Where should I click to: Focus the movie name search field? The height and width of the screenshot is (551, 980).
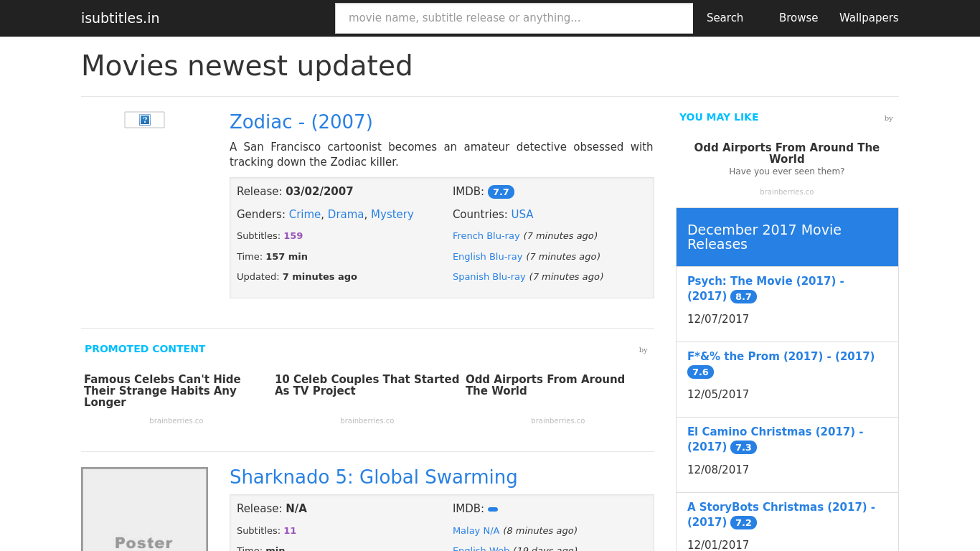pyautogui.click(x=514, y=18)
